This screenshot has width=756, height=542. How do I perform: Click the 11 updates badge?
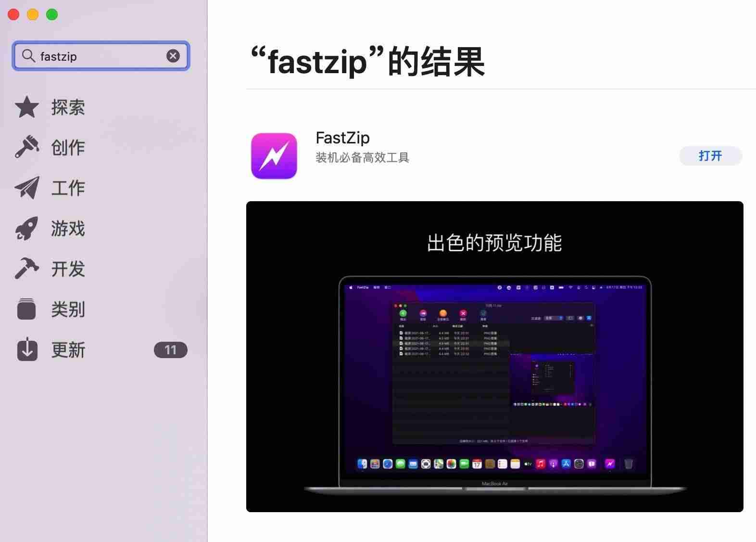click(x=170, y=350)
